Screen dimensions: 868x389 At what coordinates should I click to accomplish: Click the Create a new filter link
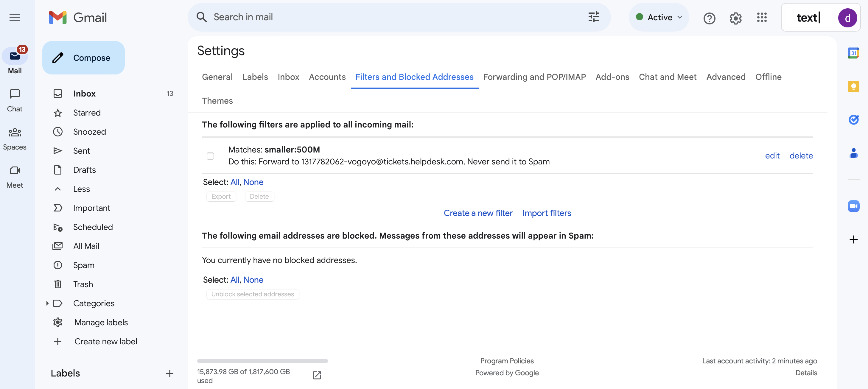tap(478, 212)
